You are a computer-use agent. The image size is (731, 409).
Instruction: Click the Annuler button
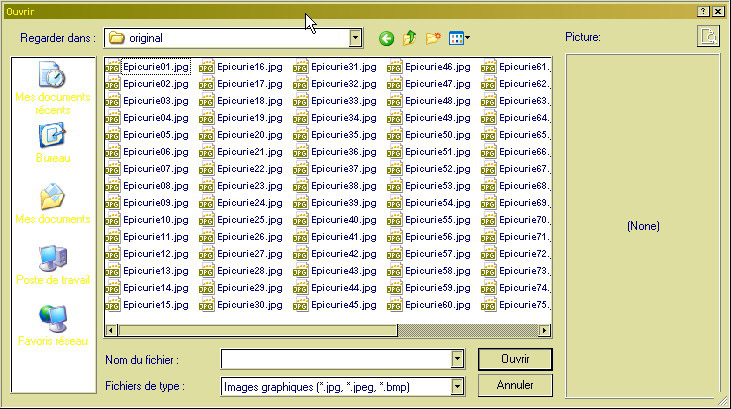514,385
